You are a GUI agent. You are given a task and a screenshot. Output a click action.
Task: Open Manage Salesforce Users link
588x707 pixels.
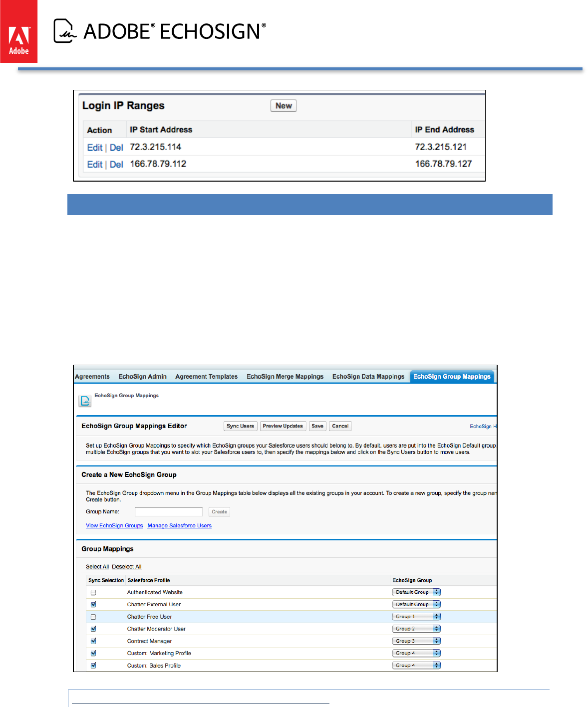coord(180,526)
